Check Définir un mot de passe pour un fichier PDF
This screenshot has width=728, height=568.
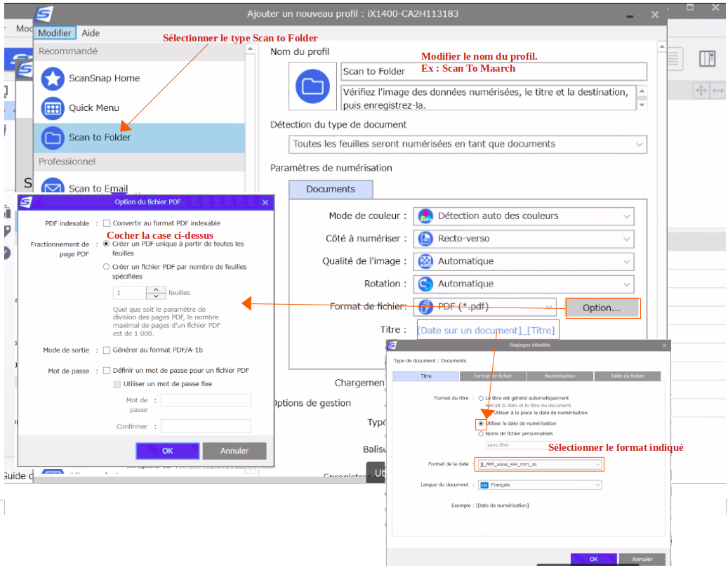pyautogui.click(x=106, y=371)
